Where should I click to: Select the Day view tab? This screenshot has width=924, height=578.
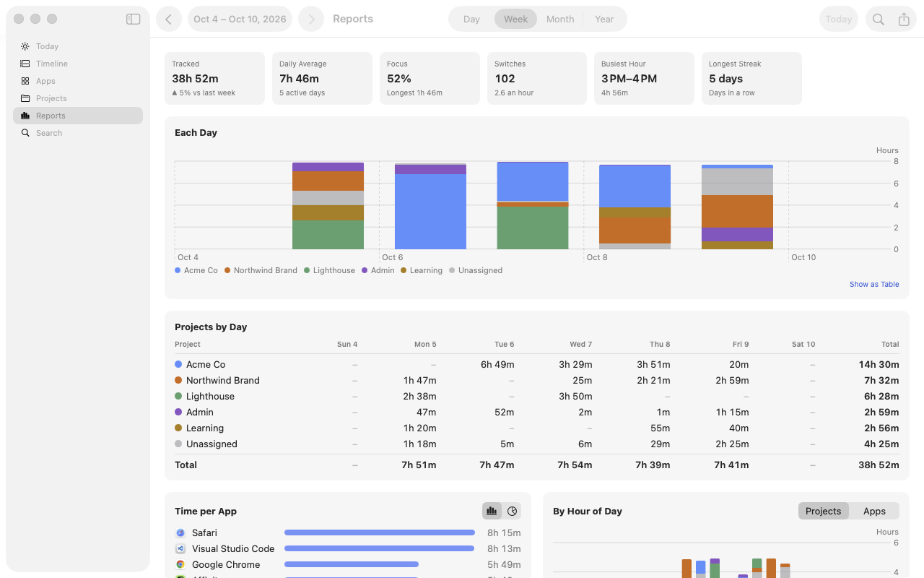click(471, 20)
